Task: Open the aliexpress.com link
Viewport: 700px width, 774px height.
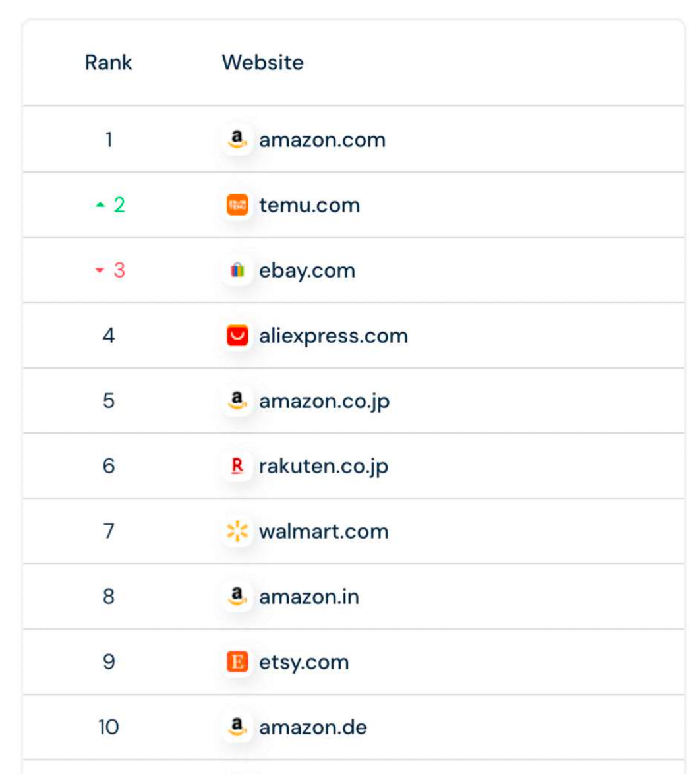Action: tap(333, 336)
